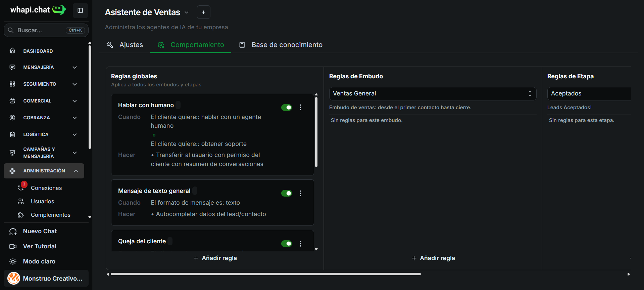
Task: Open options menu for Queja del cliente
Action: (300, 244)
